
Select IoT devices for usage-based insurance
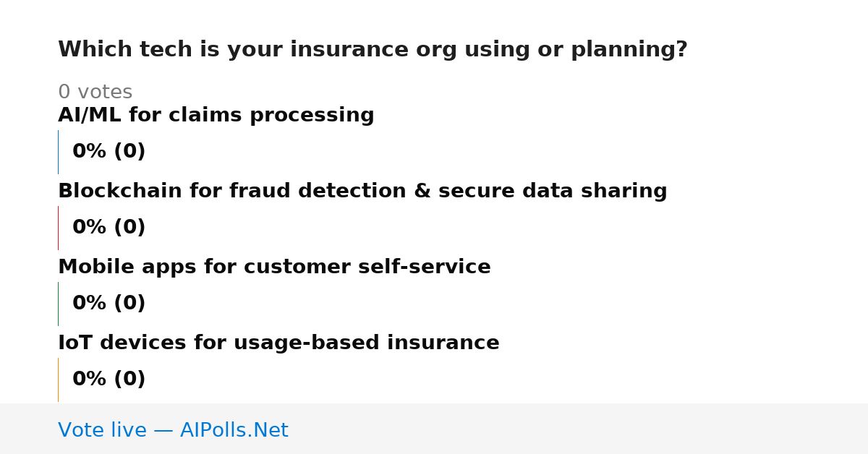click(278, 343)
